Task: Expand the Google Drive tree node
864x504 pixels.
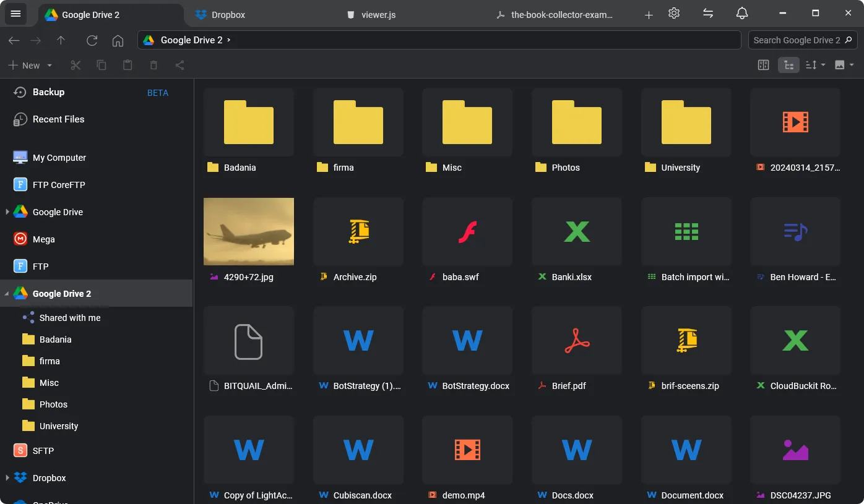Action: pyautogui.click(x=7, y=212)
